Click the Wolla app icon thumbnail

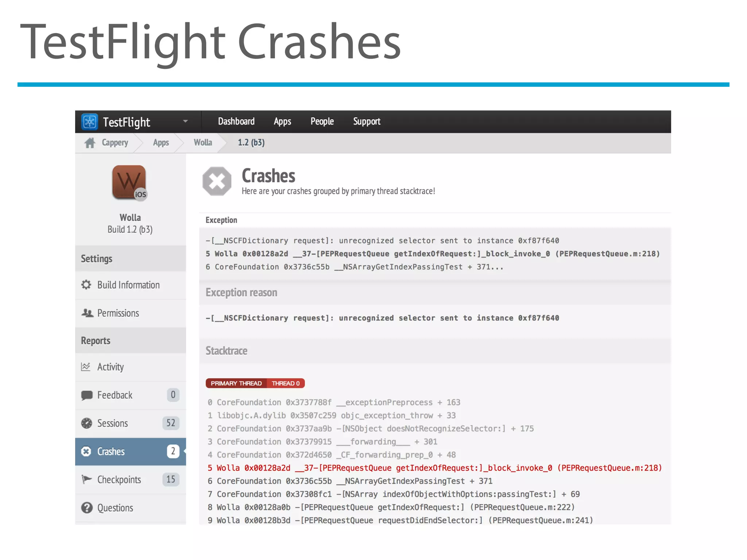pyautogui.click(x=129, y=182)
